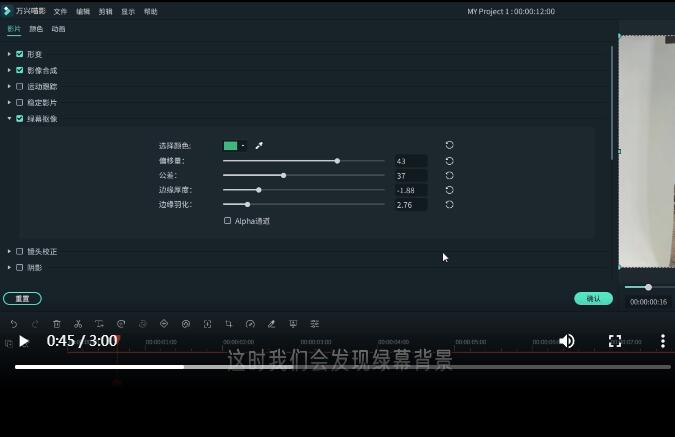The image size is (675, 437).
Task: Click the 偏移量 value field showing 43
Action: (411, 161)
